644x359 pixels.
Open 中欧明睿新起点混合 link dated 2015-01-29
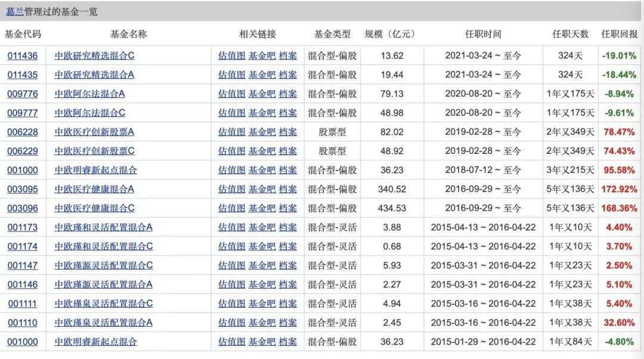pyautogui.click(x=95, y=342)
